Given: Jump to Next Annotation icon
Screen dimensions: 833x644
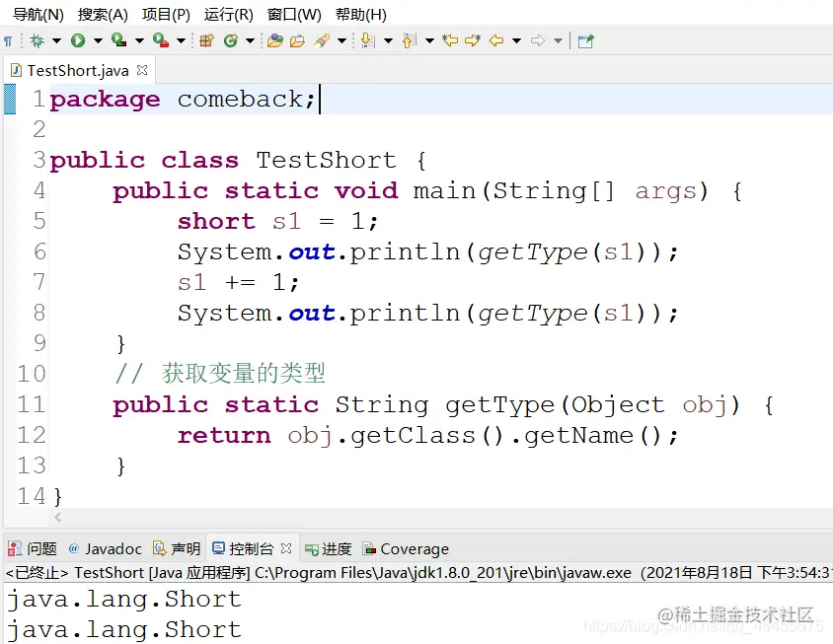Looking at the screenshot, I should point(367,40).
